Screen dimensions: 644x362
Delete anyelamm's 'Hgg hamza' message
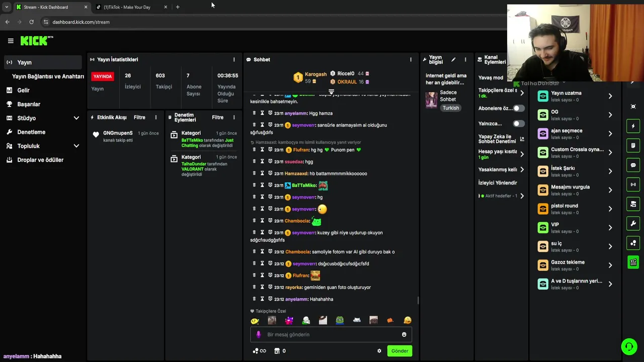[254, 113]
